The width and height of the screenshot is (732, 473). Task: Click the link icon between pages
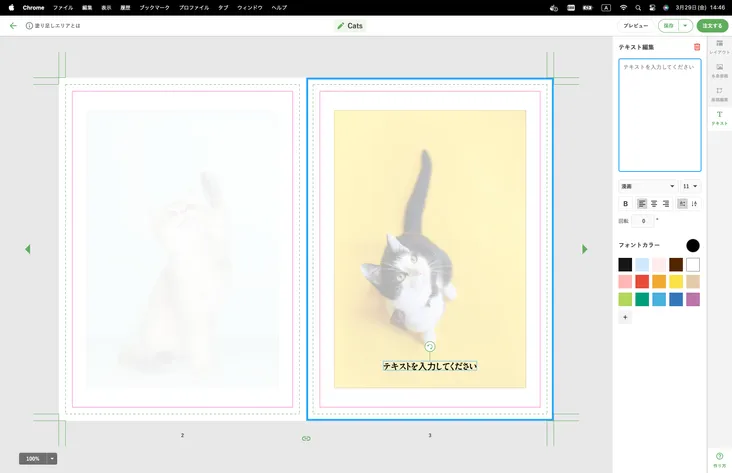[x=306, y=438]
